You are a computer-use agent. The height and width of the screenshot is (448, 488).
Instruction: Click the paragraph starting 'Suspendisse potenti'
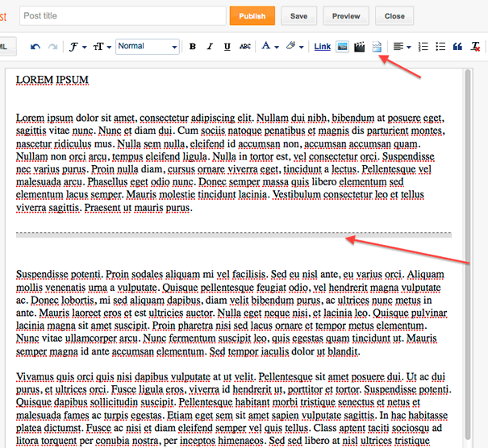(x=231, y=313)
